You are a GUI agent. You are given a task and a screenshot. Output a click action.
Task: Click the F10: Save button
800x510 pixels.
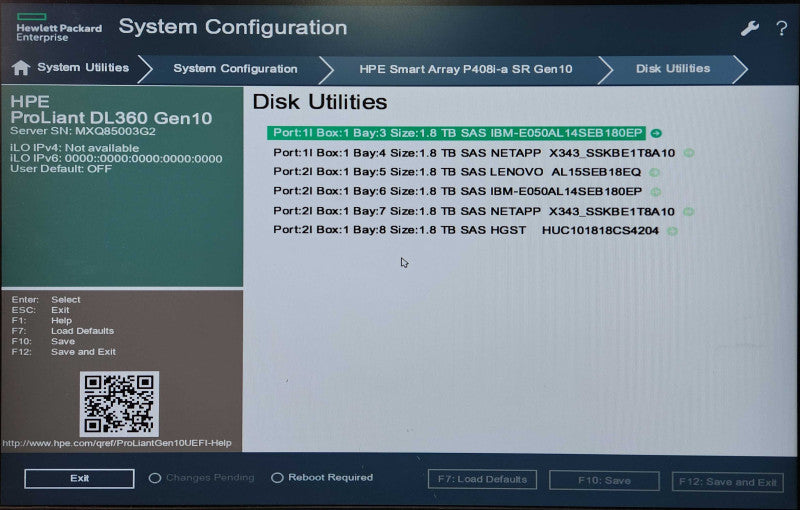click(604, 480)
